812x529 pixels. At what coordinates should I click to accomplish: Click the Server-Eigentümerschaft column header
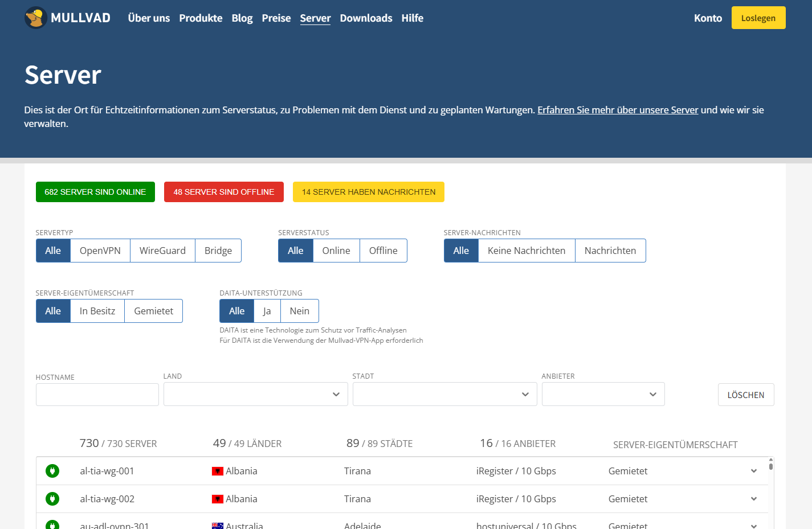[x=675, y=445]
